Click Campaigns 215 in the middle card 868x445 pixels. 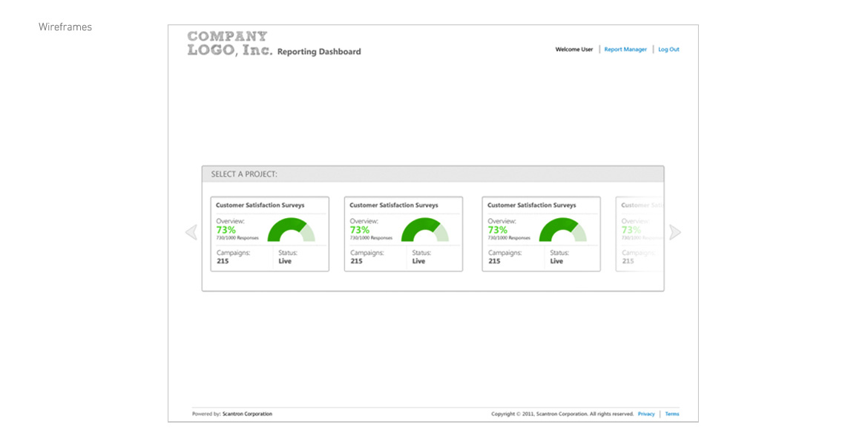(366, 257)
